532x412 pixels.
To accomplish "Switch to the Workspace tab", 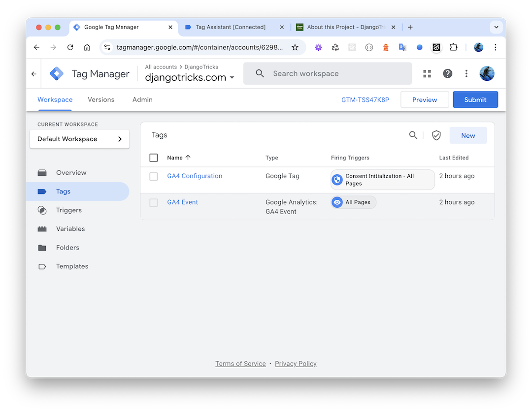I will click(55, 100).
